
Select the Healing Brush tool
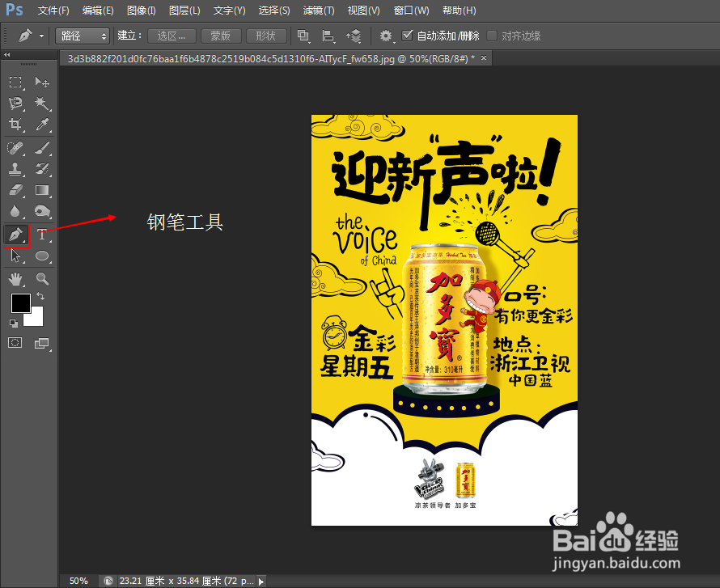(15, 148)
